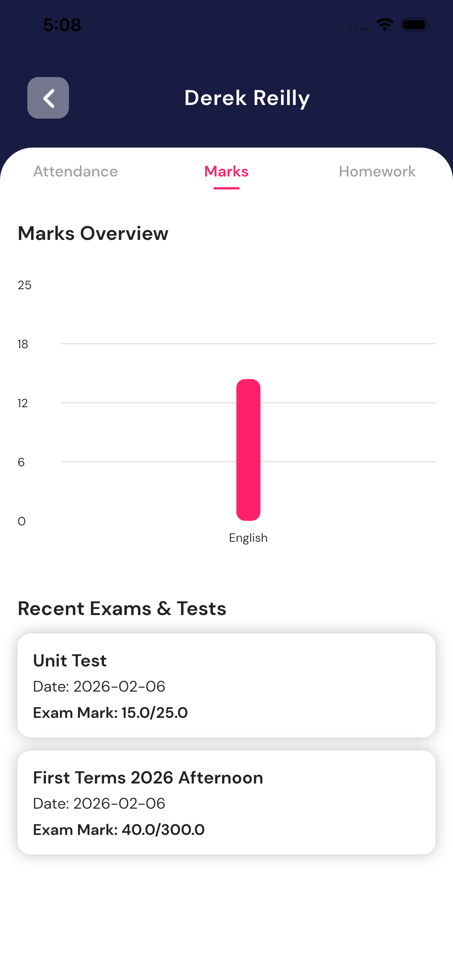The image size is (453, 980).
Task: Open First Terms 2026 Afternoon card
Action: pyautogui.click(x=226, y=802)
